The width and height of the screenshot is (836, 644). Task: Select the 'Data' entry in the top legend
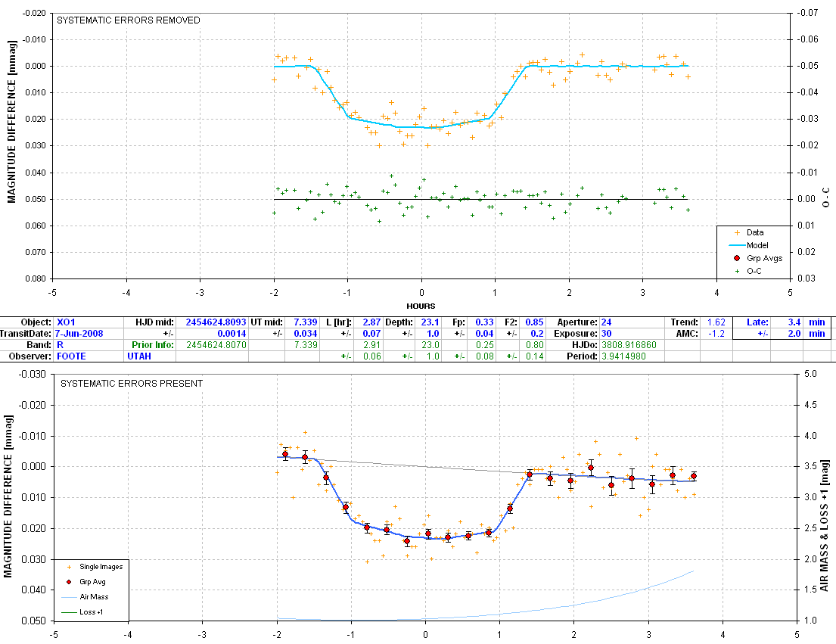click(755, 232)
